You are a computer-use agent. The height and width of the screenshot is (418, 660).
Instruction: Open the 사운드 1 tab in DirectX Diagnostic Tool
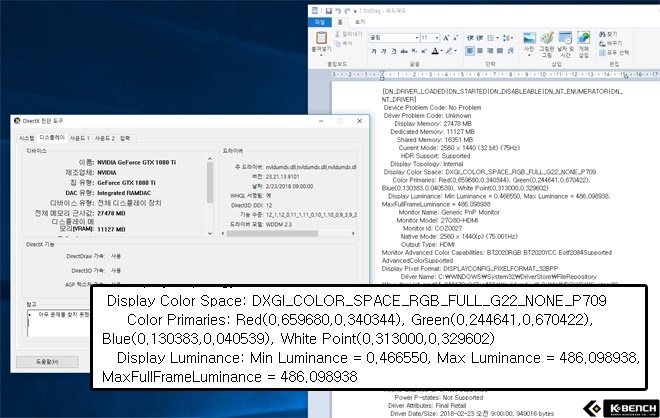(80, 138)
